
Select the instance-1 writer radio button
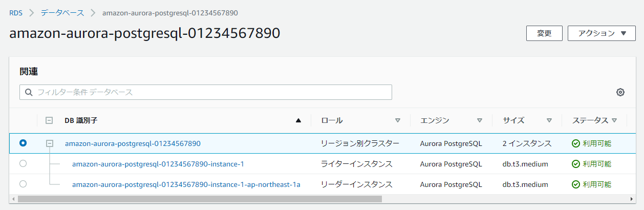point(23,163)
